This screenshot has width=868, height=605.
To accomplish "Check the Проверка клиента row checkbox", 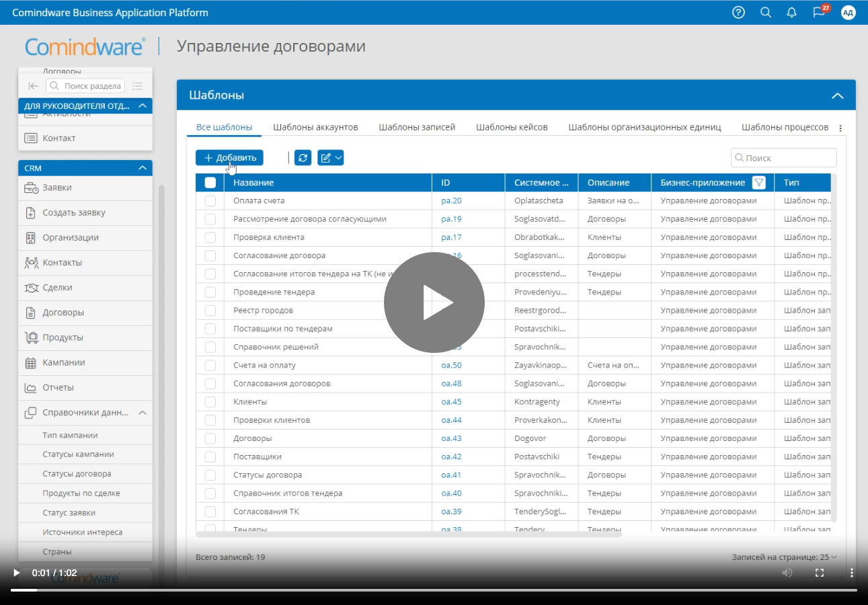I will [210, 237].
